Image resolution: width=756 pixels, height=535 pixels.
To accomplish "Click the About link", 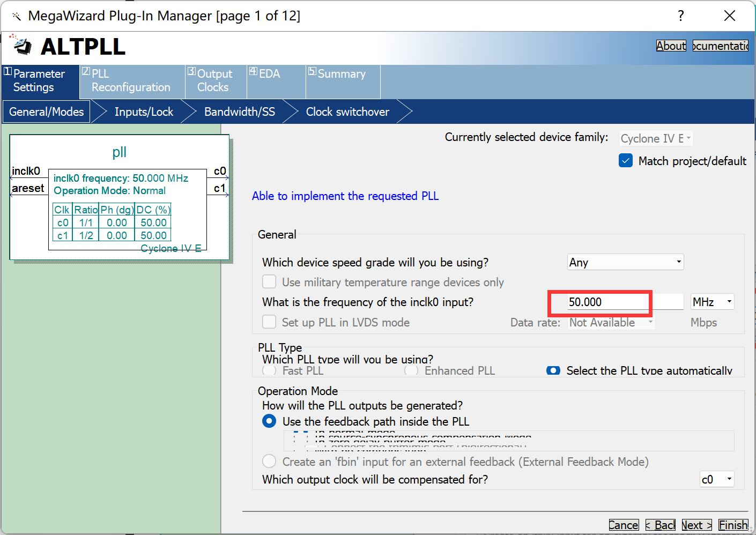I will tap(671, 46).
